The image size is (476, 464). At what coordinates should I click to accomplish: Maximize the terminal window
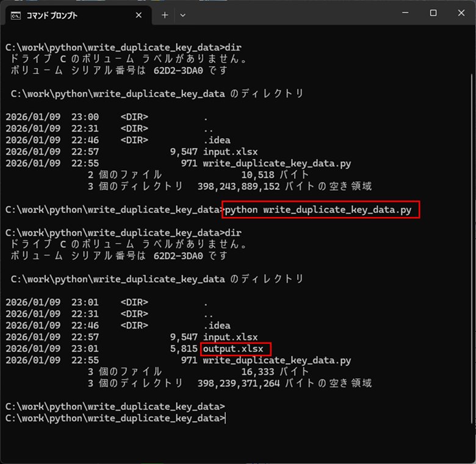pos(433,13)
